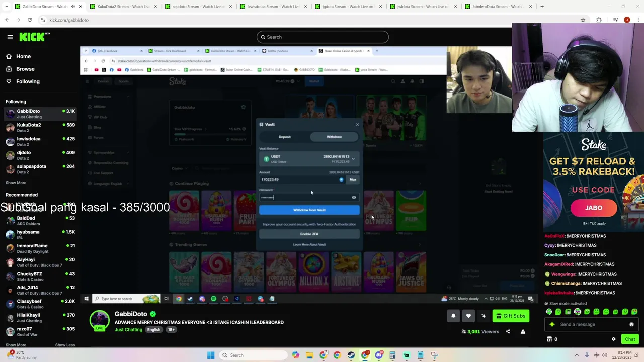Click Withdraw from Vault button
644x362 pixels.
point(309,210)
